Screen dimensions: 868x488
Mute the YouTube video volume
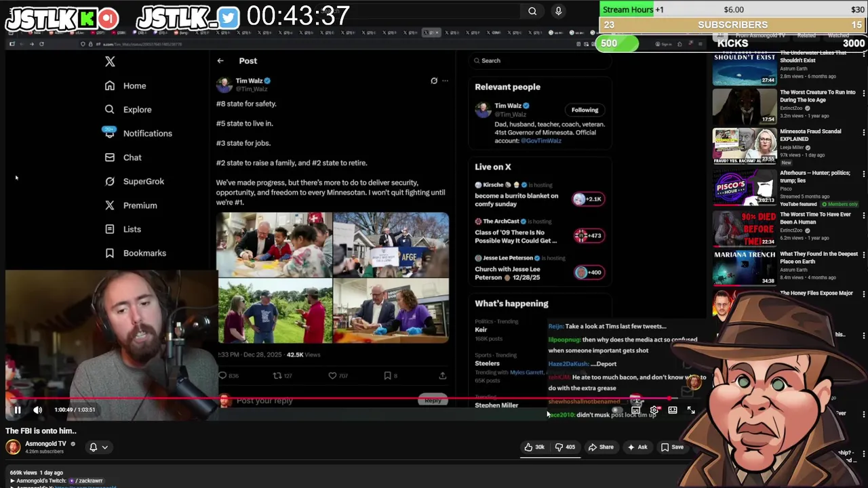click(x=37, y=409)
